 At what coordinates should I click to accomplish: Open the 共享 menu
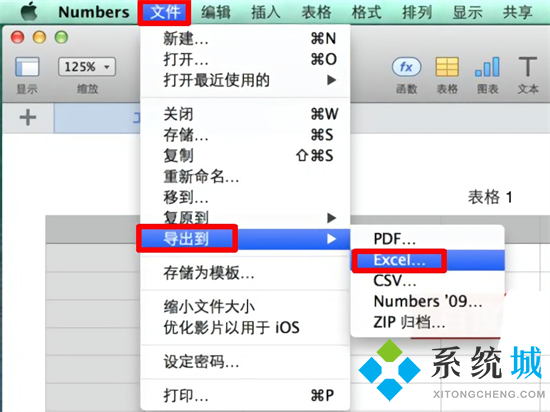518,12
